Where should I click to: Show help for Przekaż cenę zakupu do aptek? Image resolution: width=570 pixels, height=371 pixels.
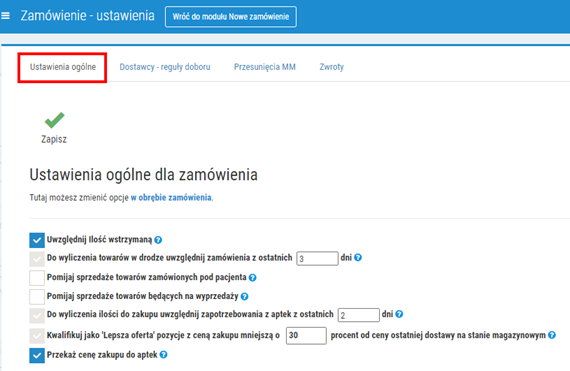pos(164,355)
